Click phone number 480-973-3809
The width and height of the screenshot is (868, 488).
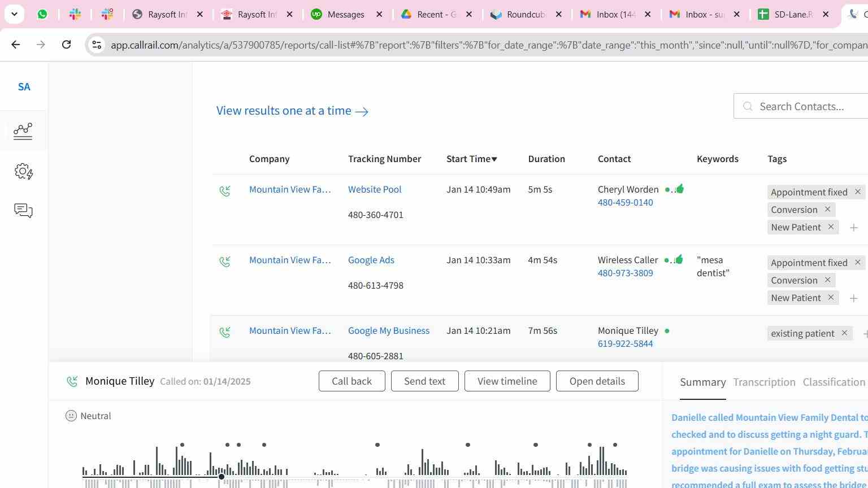tap(625, 273)
